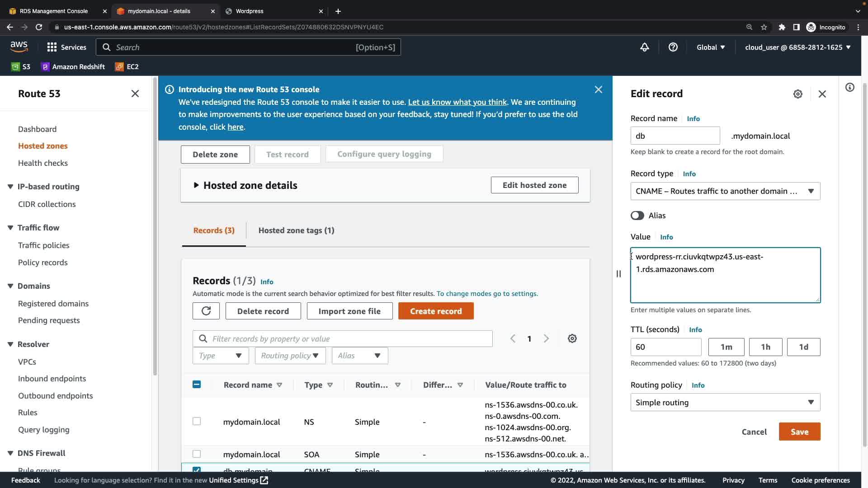
Task: Open the Routing policy Simple routing dropdown
Action: click(725, 402)
